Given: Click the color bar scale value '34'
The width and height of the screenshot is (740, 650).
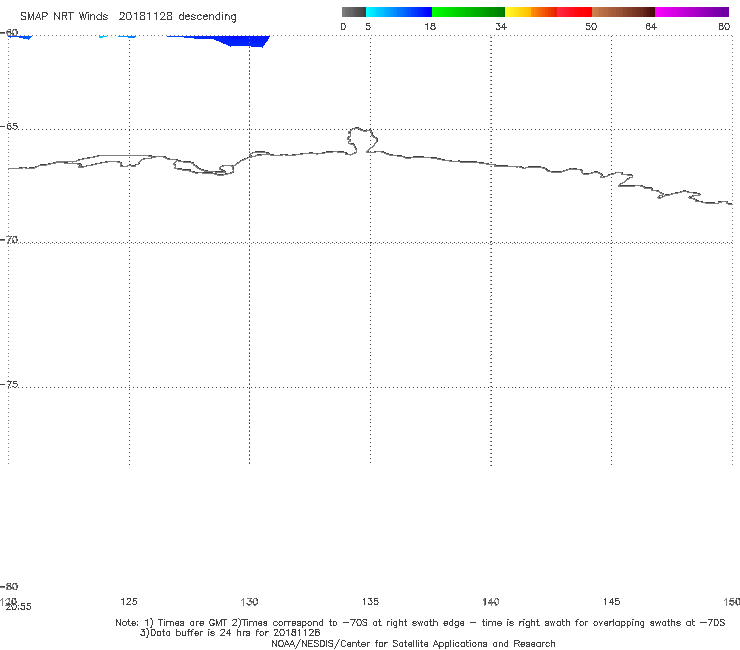Looking at the screenshot, I should click(501, 26).
